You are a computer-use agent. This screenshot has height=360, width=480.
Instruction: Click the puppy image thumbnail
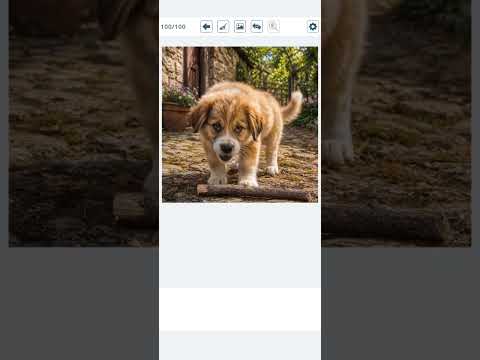(240, 125)
